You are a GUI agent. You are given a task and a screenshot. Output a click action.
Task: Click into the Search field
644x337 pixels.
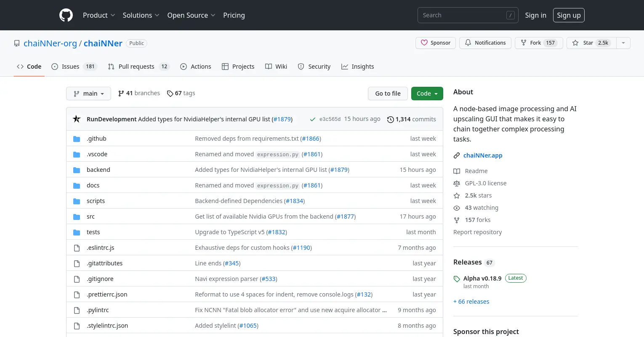(x=463, y=15)
